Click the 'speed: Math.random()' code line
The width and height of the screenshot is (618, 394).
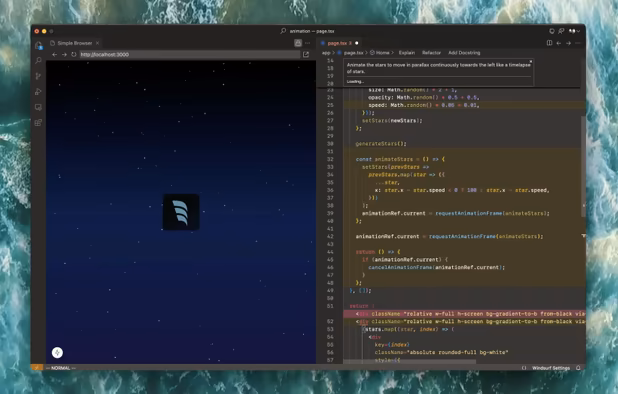424,105
